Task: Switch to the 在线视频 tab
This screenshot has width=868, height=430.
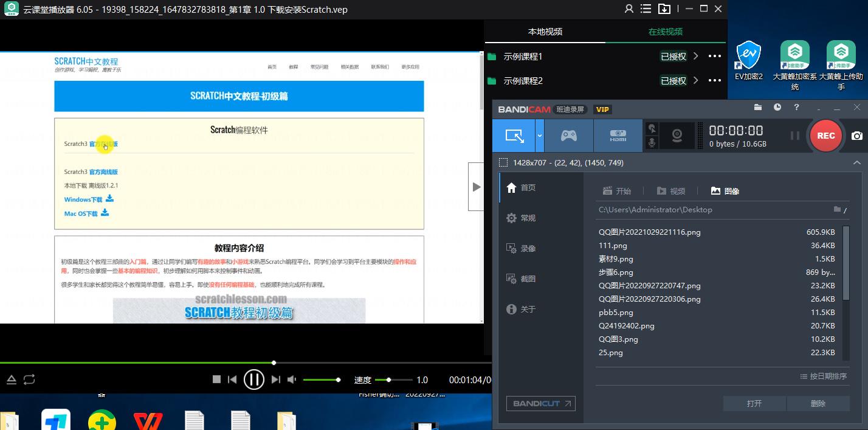Action: coord(665,32)
